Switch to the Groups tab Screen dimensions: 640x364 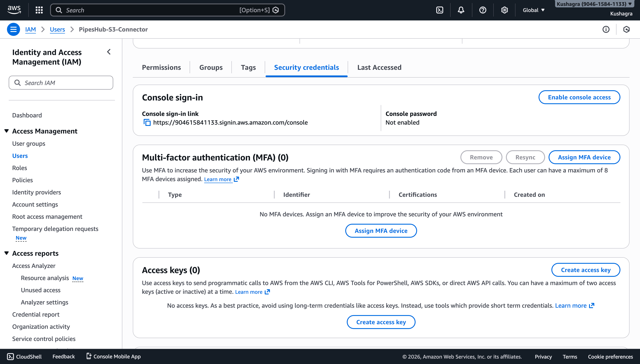point(211,67)
